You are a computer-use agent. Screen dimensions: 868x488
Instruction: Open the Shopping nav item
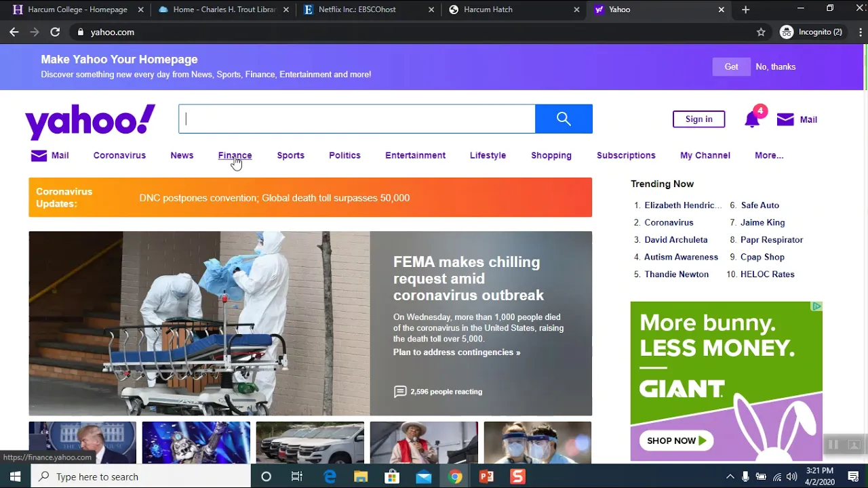pyautogui.click(x=551, y=155)
